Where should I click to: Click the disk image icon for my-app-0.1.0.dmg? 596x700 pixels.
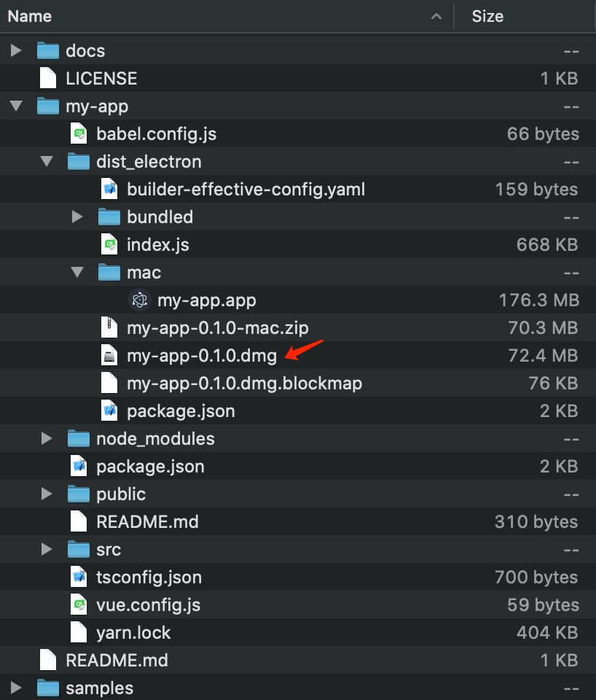point(109,355)
